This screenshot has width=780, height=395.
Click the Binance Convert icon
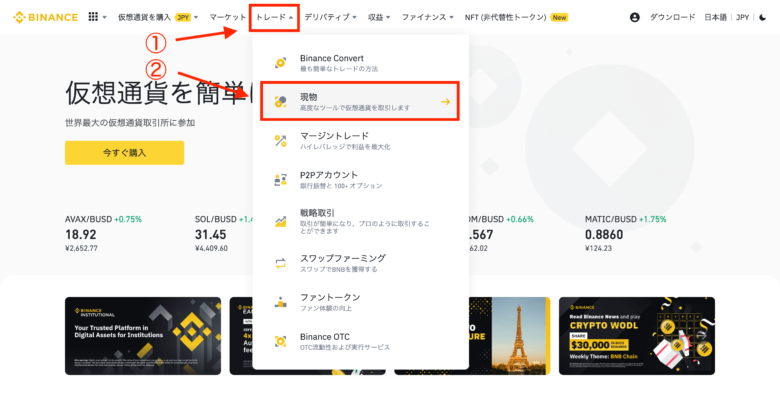tap(281, 63)
